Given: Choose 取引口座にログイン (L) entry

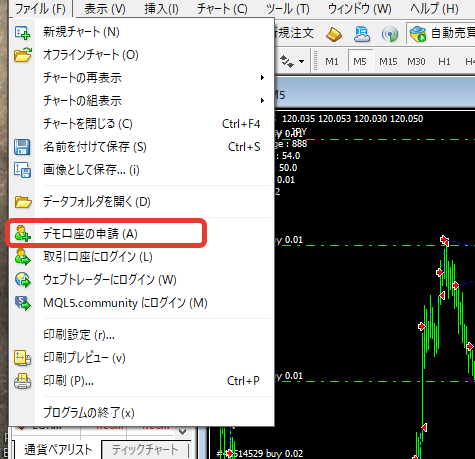Looking at the screenshot, I should pos(141,257).
